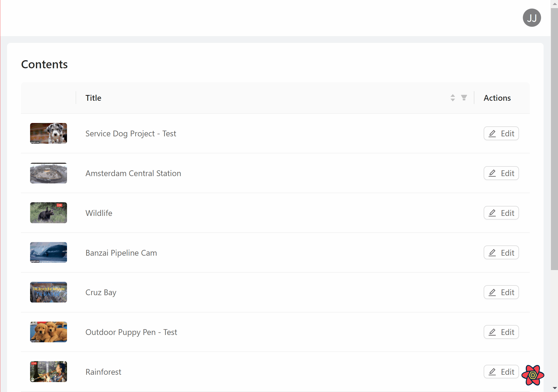Click the vertical scrollbar thumb

[554, 139]
